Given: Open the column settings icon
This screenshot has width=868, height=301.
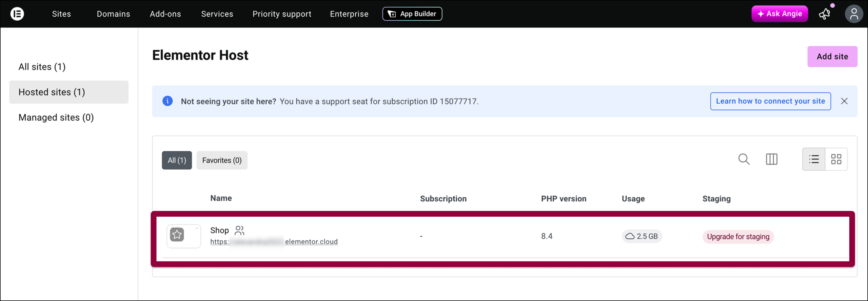Looking at the screenshot, I should pos(771,159).
